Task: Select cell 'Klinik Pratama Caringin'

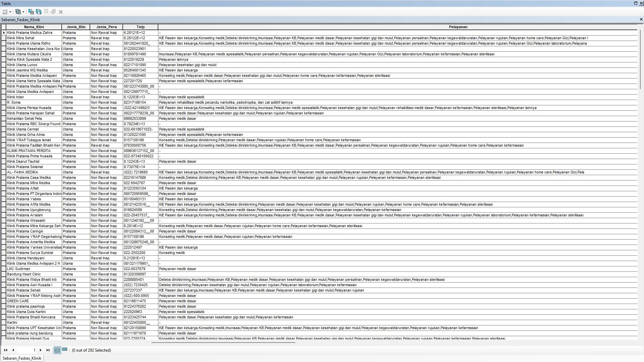Action: click(x=34, y=231)
